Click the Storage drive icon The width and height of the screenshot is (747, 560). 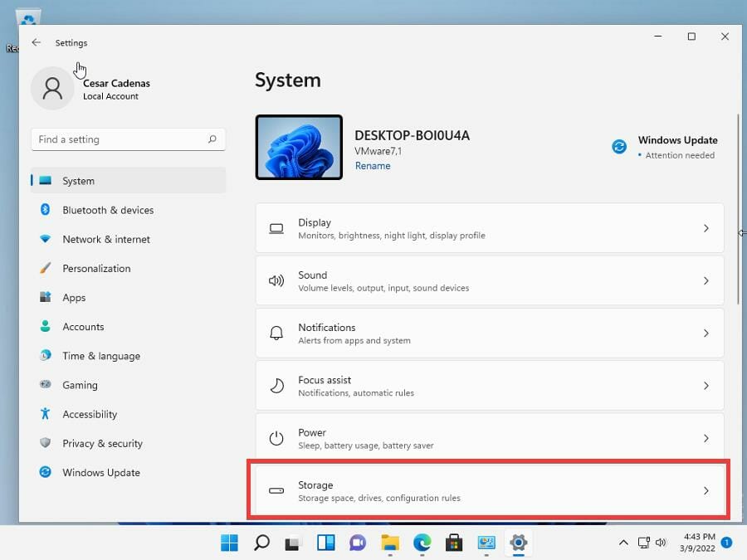276,490
